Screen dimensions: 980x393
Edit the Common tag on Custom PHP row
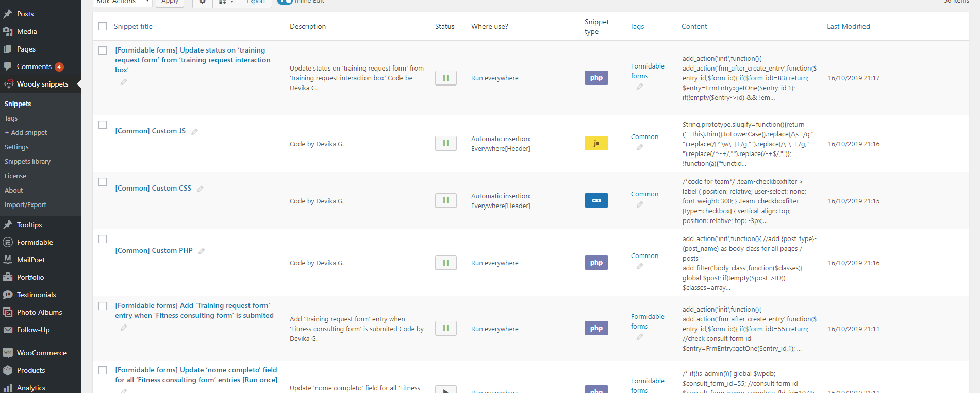640,266
